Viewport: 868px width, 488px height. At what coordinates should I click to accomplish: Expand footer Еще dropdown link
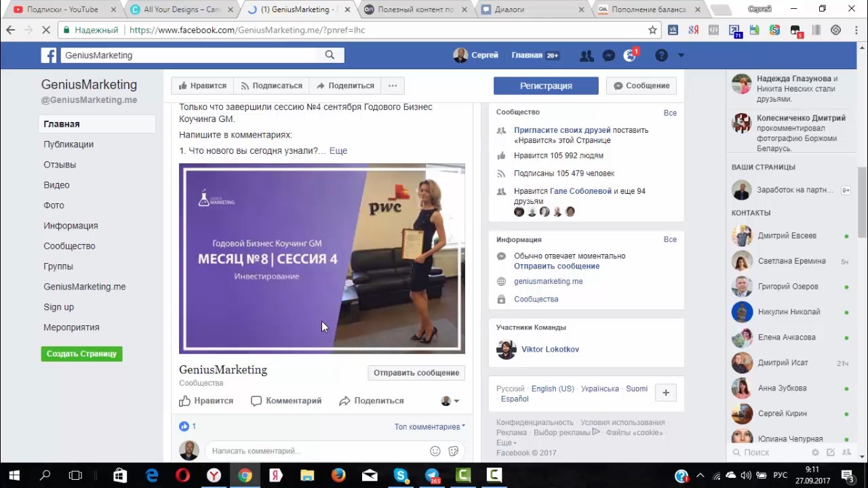click(x=506, y=443)
